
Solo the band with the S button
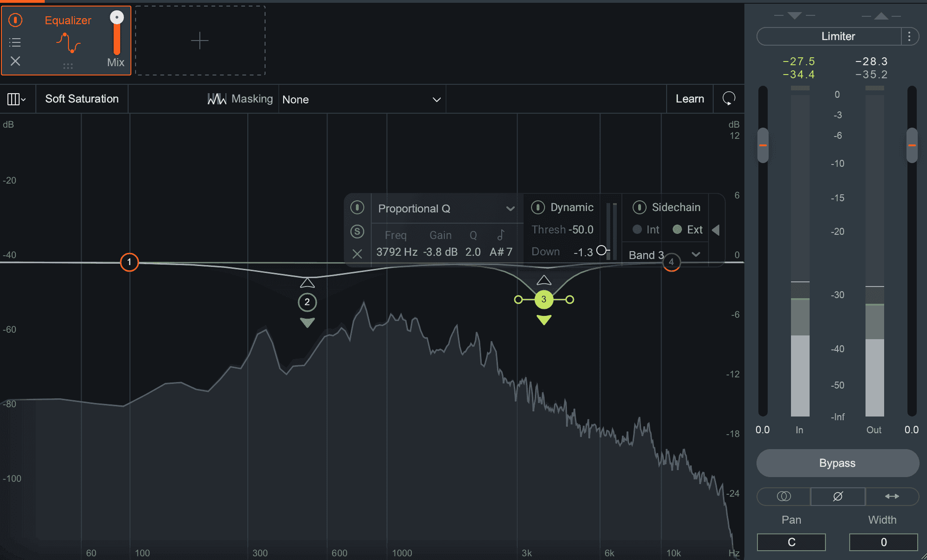(x=357, y=231)
